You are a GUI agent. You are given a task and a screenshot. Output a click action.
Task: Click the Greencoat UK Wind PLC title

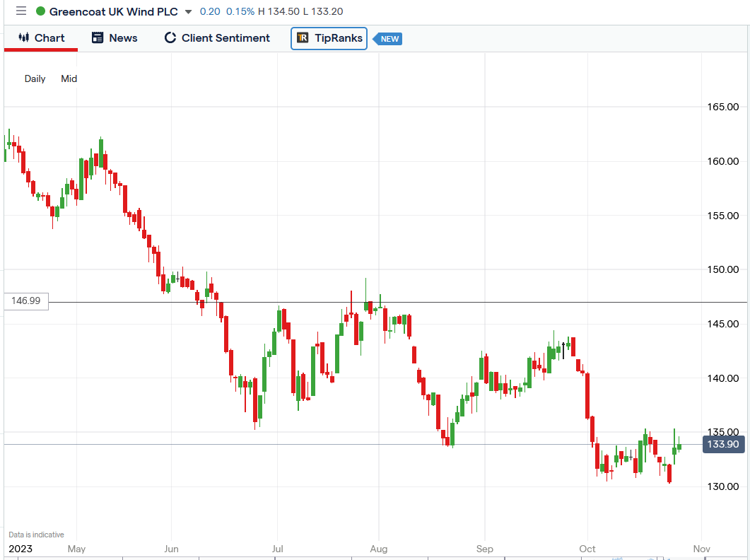pos(113,11)
